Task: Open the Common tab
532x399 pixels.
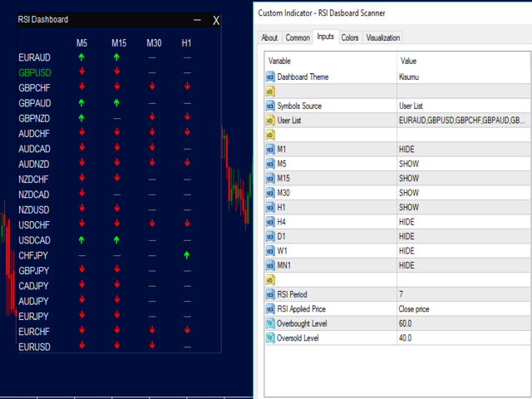Action: click(x=298, y=37)
